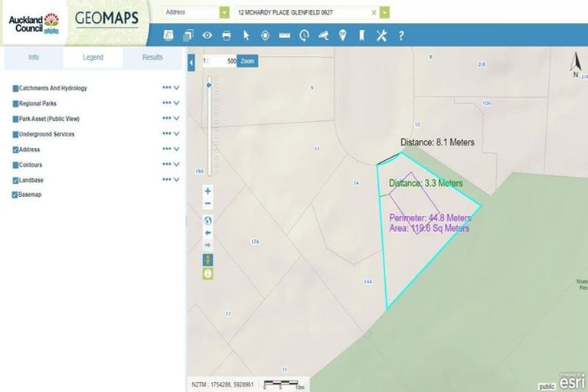Click the Zoom scale button
The height and width of the screenshot is (392, 588).
247,60
